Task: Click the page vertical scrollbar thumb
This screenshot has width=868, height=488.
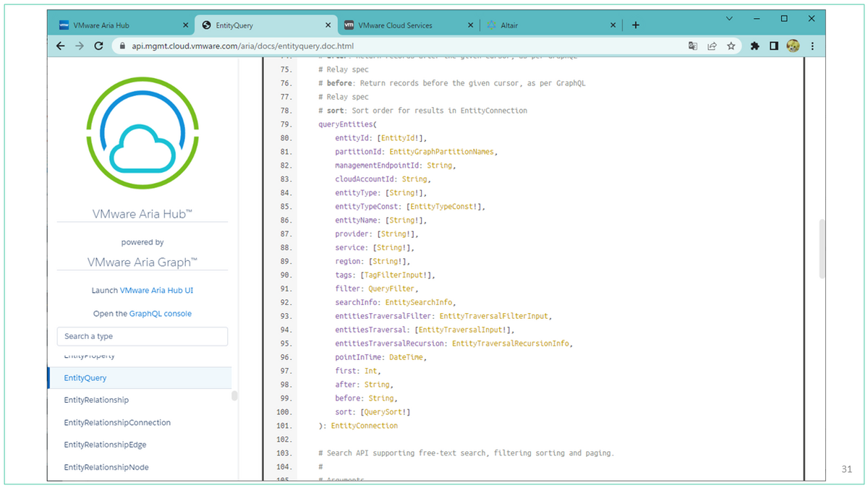Action: point(821,249)
